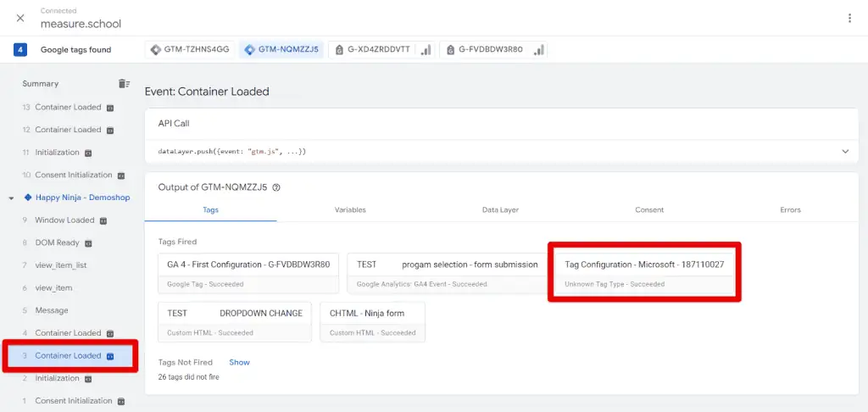Select the G-XD4ZRDDVTT tag chip

coord(381,50)
